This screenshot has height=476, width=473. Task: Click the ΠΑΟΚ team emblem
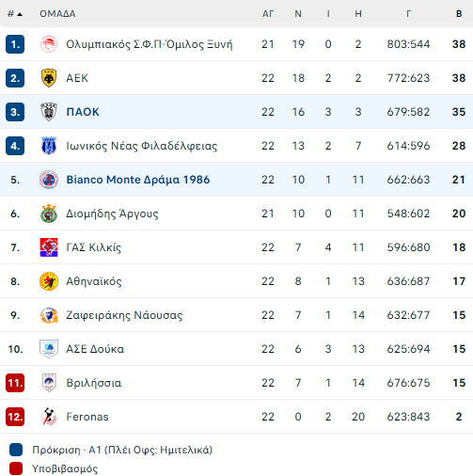coord(49,112)
